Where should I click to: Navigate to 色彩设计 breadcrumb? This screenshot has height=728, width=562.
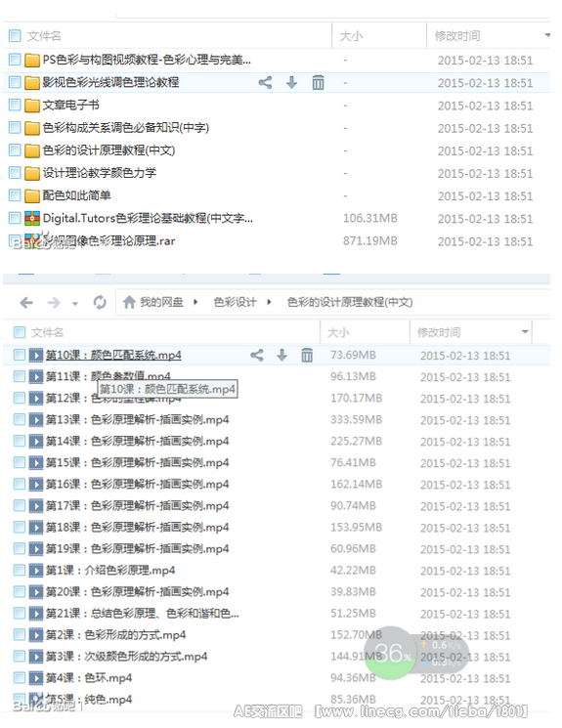point(235,302)
